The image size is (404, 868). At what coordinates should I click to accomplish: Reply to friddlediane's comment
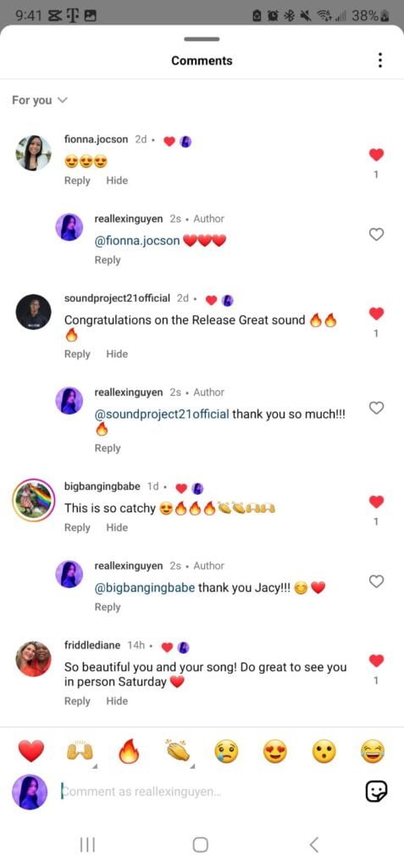click(77, 701)
